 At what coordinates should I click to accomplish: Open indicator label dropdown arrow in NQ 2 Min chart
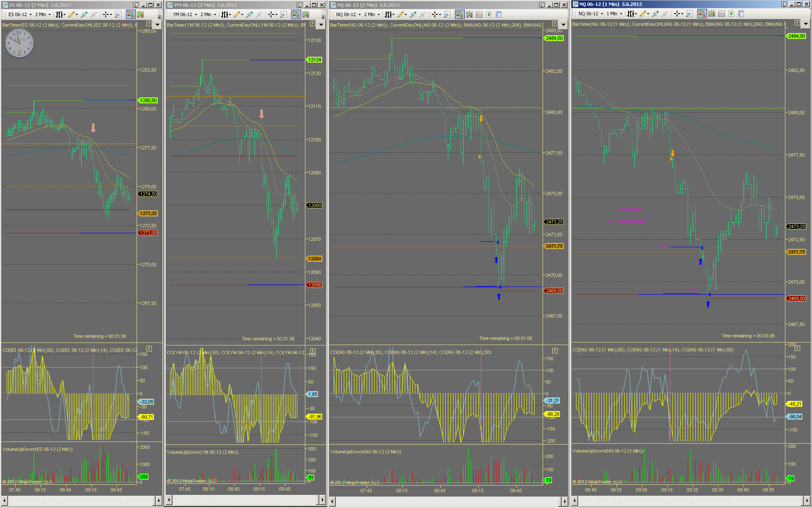pyautogui.click(x=563, y=25)
